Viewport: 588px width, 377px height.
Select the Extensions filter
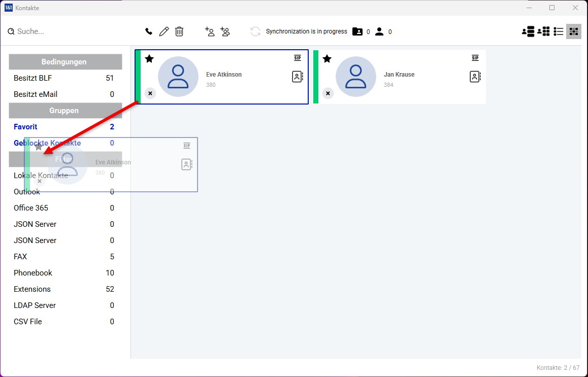(x=32, y=289)
